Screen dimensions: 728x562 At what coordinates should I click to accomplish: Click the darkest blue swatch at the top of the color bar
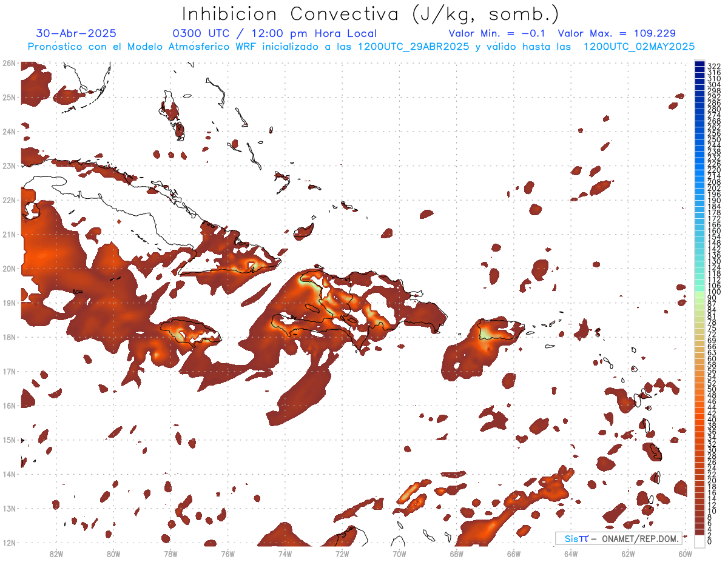point(700,65)
